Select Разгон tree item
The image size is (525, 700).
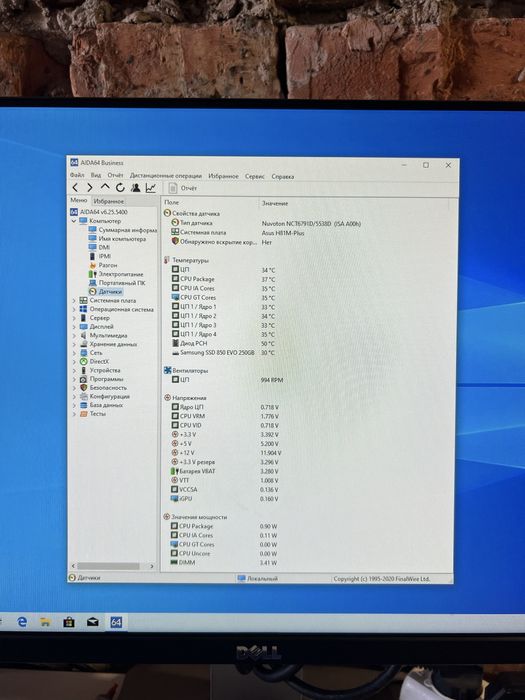pos(103,265)
